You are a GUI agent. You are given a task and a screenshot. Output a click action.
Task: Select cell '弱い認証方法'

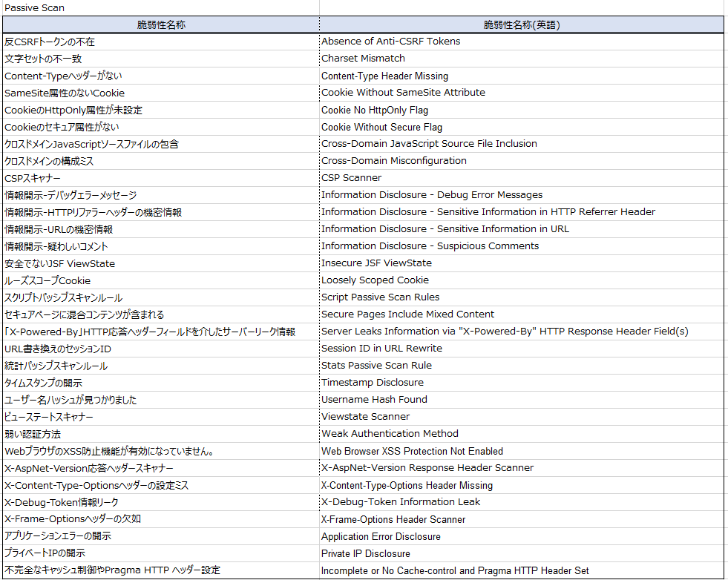(160, 434)
